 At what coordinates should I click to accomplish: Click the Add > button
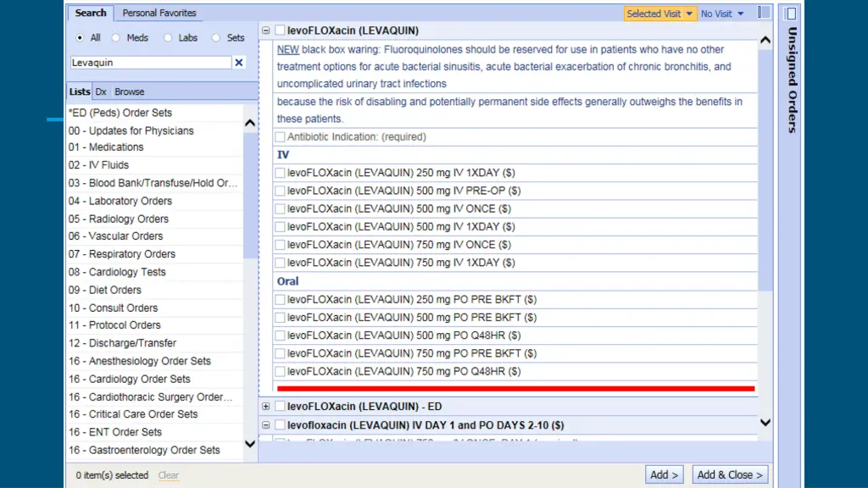click(x=665, y=474)
